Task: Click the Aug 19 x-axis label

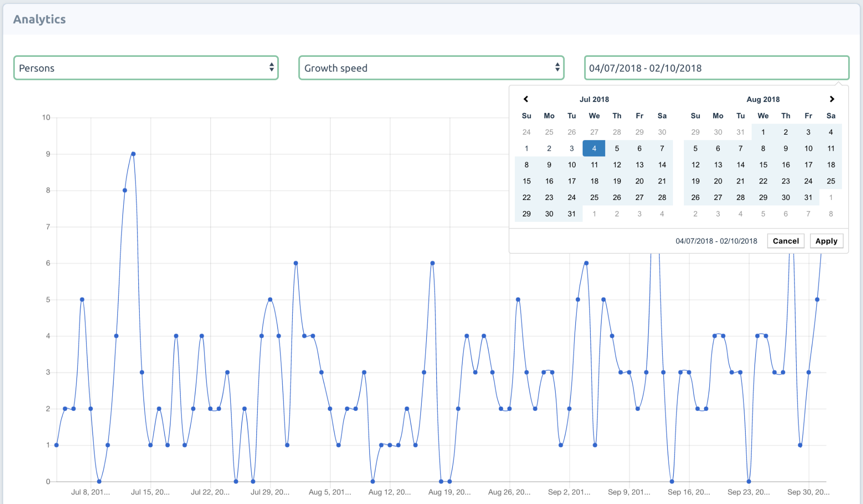Action: coord(449,492)
